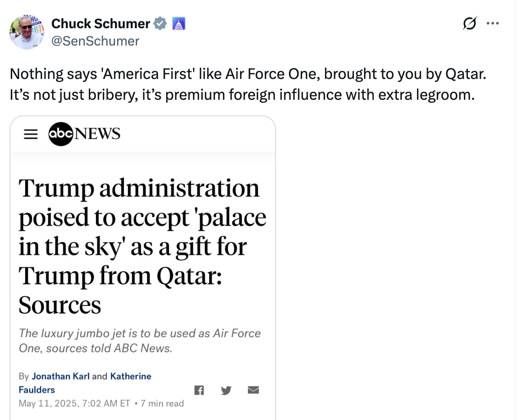Screen dimensions: 519x420
Task: Open the post's three-dot options menu
Action: pos(493,24)
